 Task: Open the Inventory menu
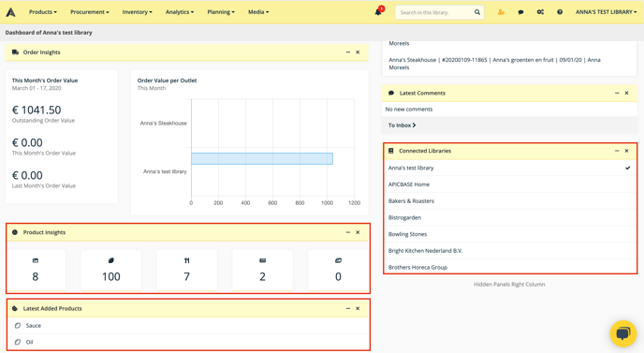[138, 12]
